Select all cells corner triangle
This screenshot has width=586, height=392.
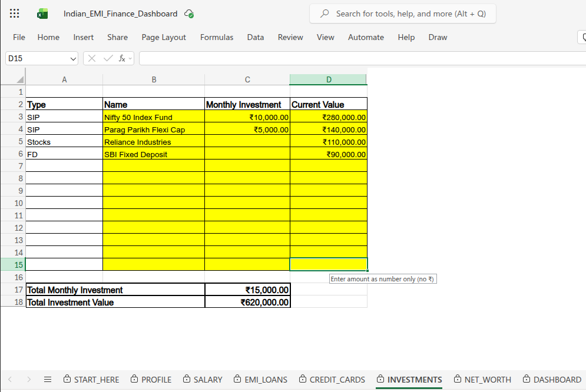point(20,79)
